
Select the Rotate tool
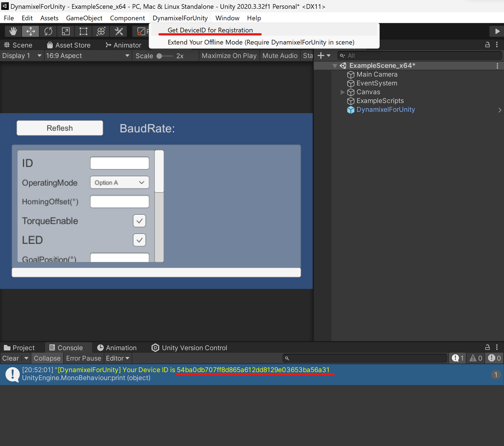tap(48, 31)
